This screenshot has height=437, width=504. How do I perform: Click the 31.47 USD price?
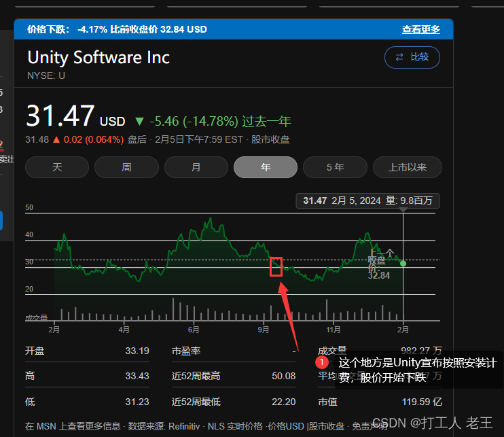coord(75,116)
